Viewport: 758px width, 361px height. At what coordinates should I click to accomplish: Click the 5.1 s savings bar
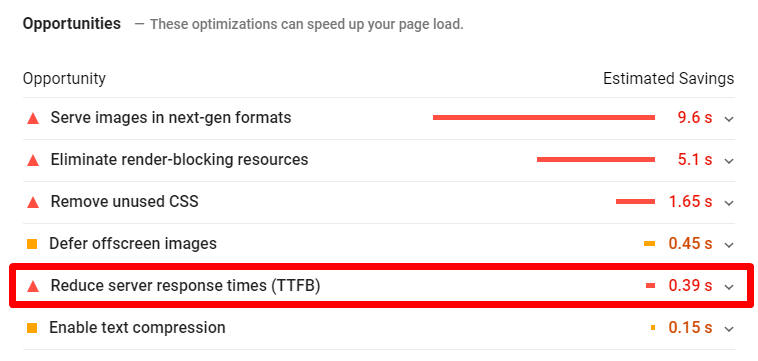pyautogui.click(x=596, y=159)
